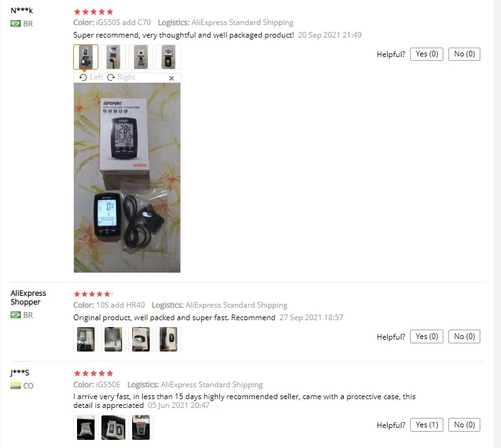Click Yes (1) on J***S's review
501x448 pixels.
click(x=426, y=425)
